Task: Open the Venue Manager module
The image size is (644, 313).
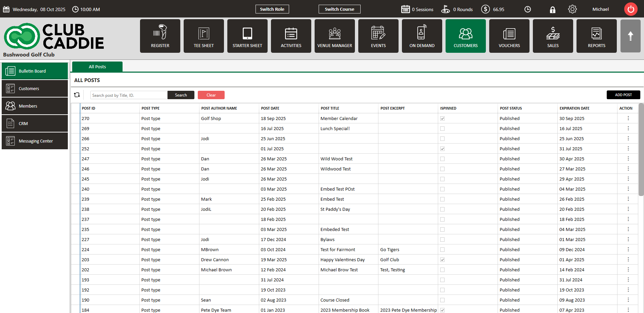Action: [x=334, y=36]
